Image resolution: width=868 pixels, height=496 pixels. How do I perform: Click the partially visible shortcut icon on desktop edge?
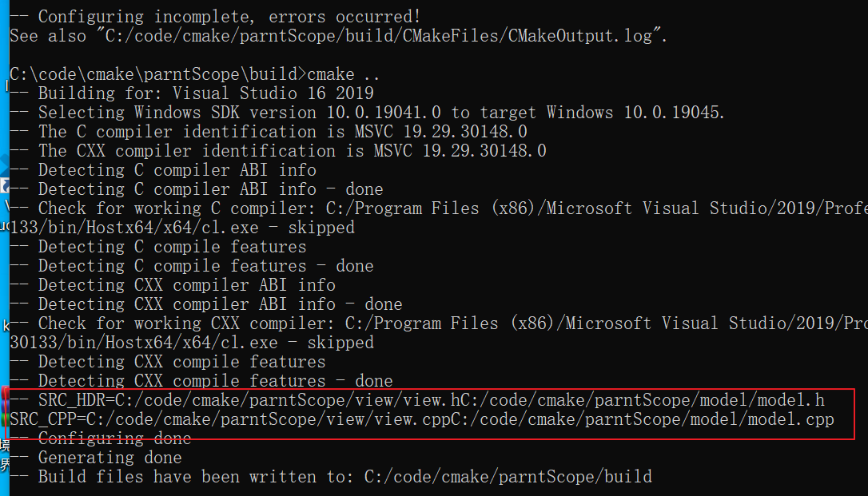[5, 185]
